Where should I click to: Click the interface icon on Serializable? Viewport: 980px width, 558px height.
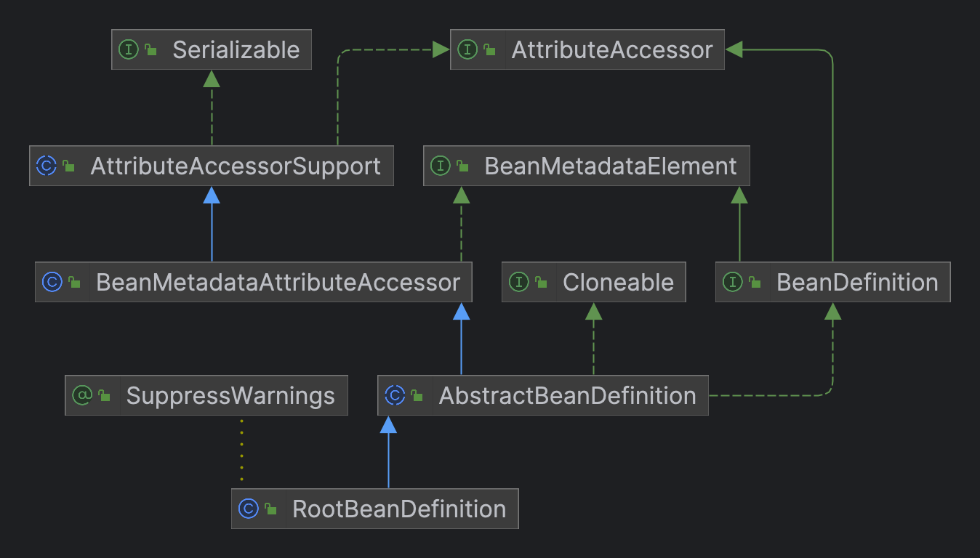tap(128, 49)
